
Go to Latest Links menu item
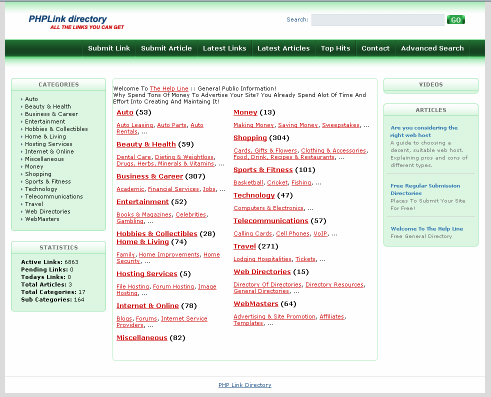tap(224, 48)
